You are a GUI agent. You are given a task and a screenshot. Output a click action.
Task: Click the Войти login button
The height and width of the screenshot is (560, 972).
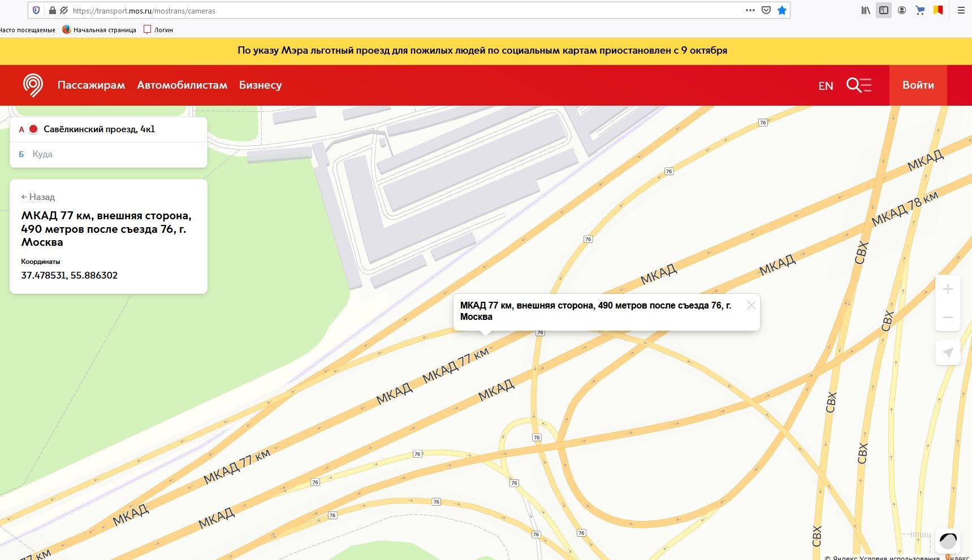pyautogui.click(x=918, y=85)
